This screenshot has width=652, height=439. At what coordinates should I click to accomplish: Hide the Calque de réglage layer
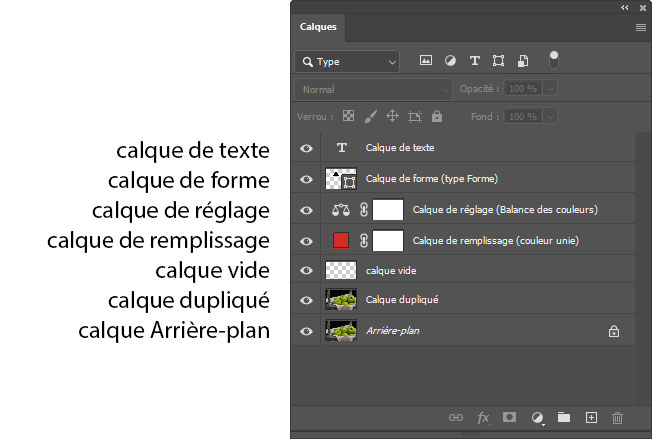[306, 210]
